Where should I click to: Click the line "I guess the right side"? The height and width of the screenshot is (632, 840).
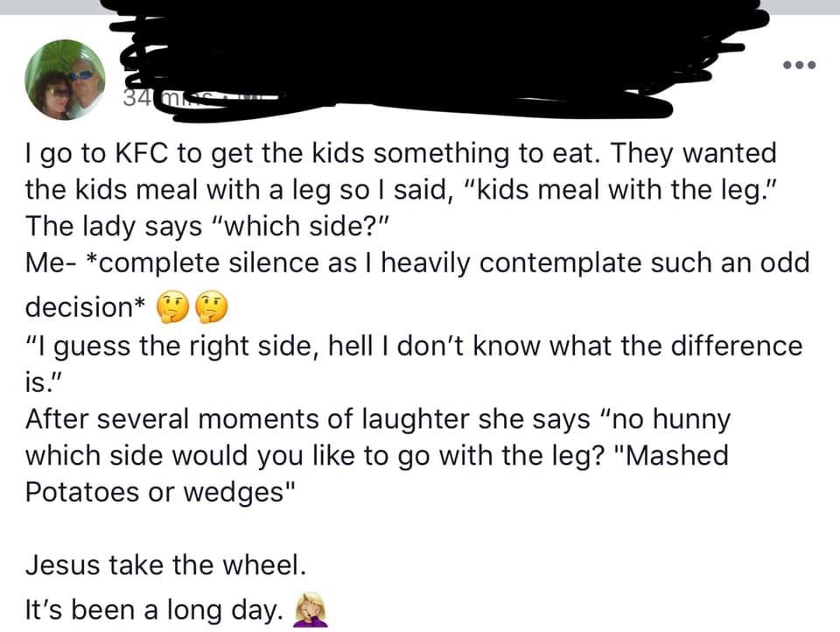coord(413,346)
